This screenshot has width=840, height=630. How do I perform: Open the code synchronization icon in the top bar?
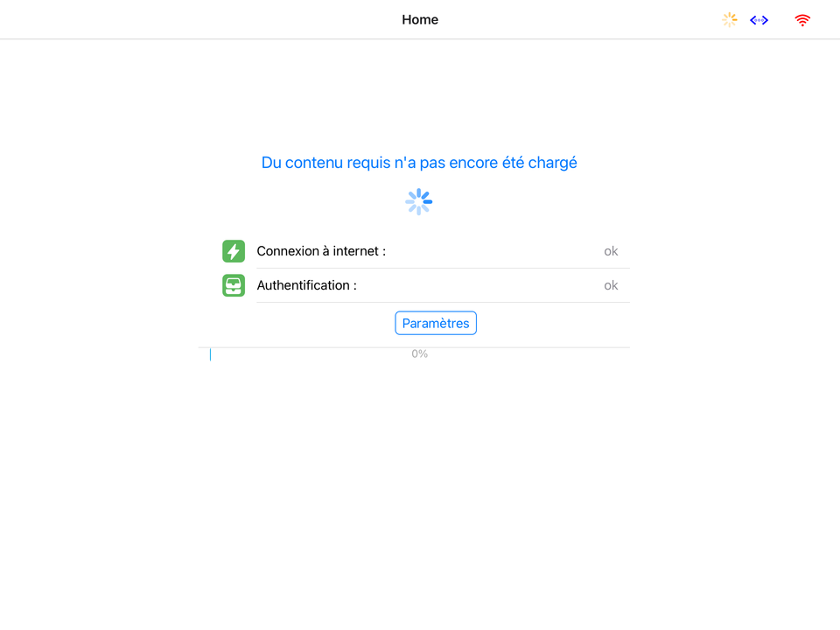point(758,19)
